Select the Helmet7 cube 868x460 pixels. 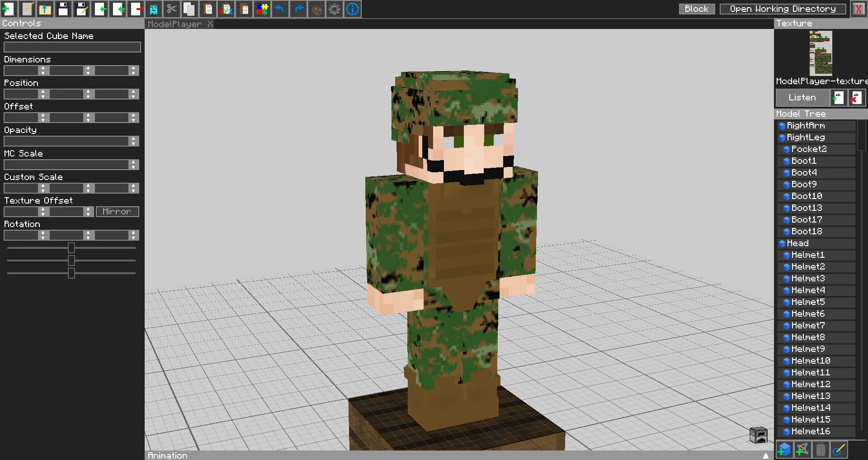[816, 325]
